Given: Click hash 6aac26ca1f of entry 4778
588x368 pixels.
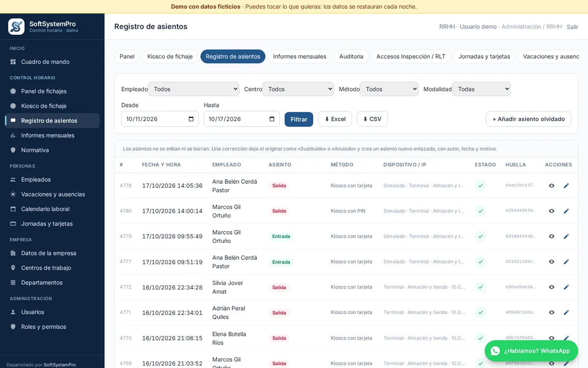Looking at the screenshot, I should pos(520,185).
